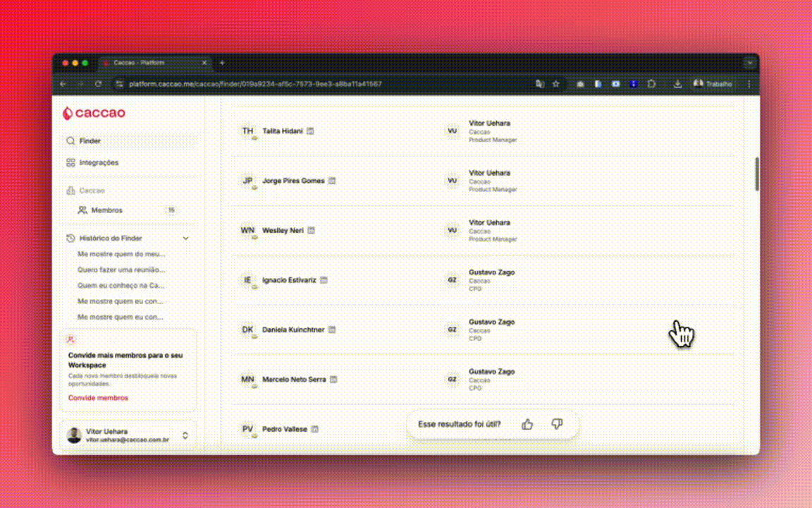Open history item "Quero fazer uma reunião..."
Image resolution: width=812 pixels, height=508 pixels.
click(121, 270)
